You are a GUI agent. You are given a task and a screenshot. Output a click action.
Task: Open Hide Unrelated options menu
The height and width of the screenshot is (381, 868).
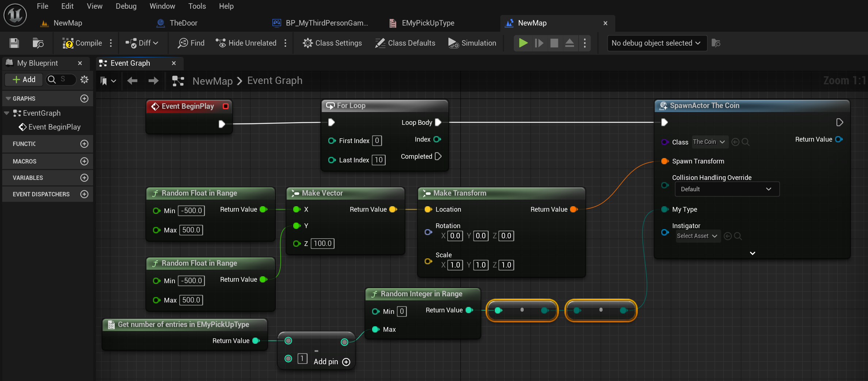click(x=285, y=43)
